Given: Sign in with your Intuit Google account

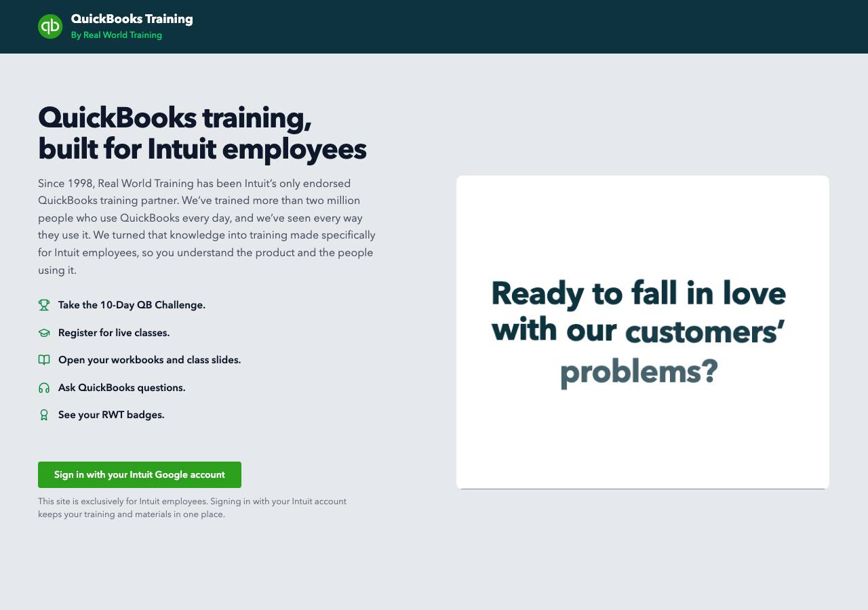Looking at the screenshot, I should (140, 474).
